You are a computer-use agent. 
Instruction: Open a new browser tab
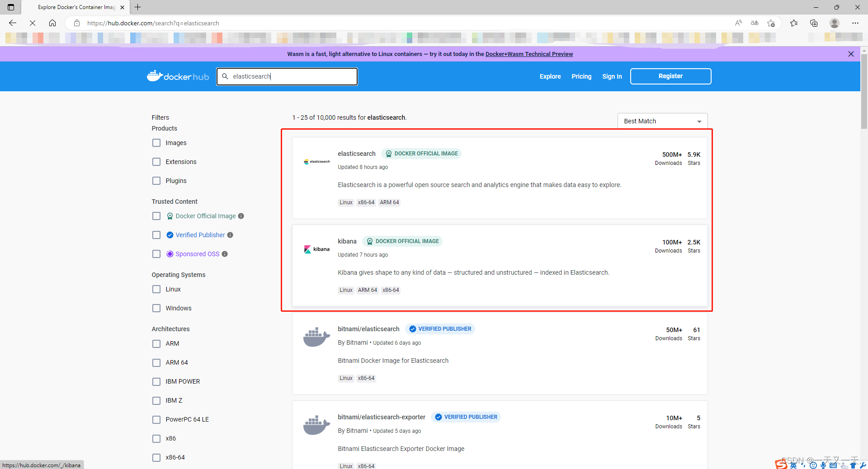(x=138, y=7)
